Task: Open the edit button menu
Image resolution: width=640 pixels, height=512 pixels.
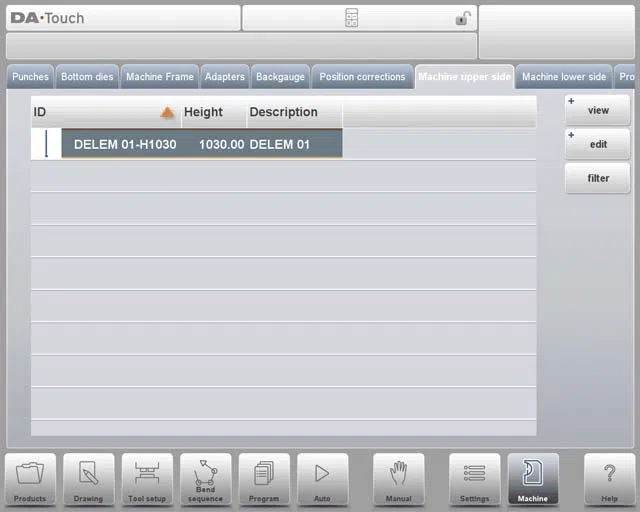Action: (x=598, y=144)
